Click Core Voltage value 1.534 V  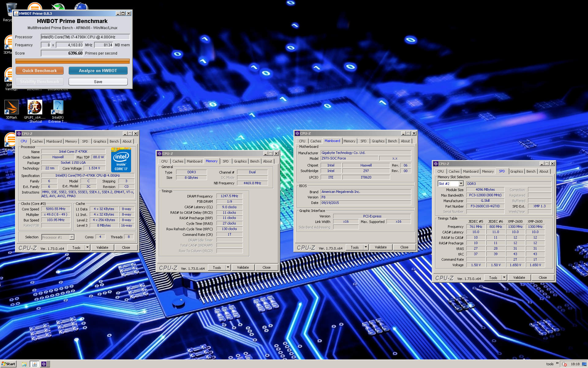(94, 168)
